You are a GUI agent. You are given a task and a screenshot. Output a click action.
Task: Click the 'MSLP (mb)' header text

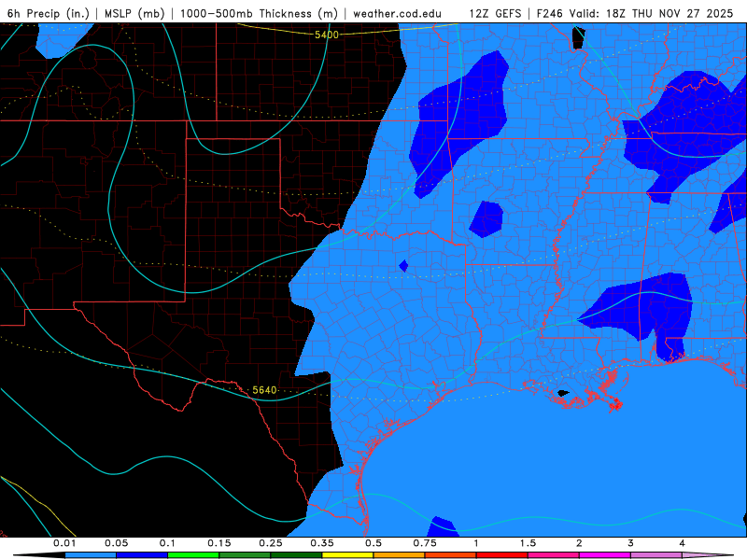(x=134, y=13)
